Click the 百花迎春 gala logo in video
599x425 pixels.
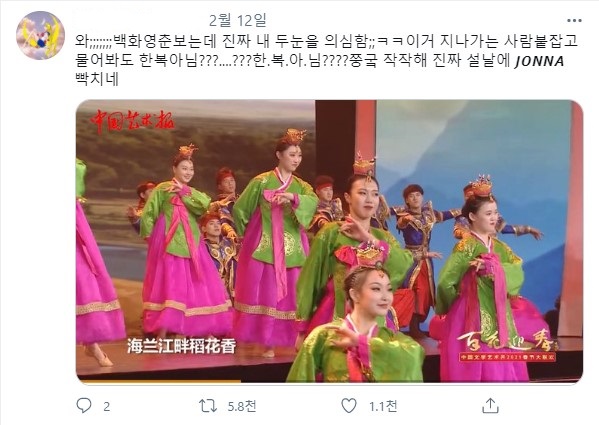(x=507, y=345)
